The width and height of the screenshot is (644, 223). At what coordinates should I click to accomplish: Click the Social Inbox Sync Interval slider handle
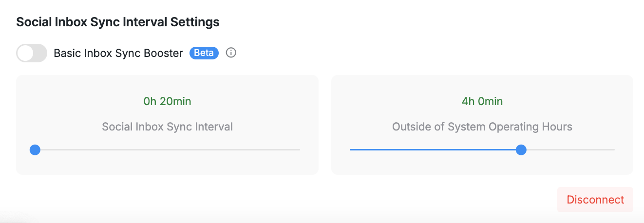pyautogui.click(x=35, y=150)
